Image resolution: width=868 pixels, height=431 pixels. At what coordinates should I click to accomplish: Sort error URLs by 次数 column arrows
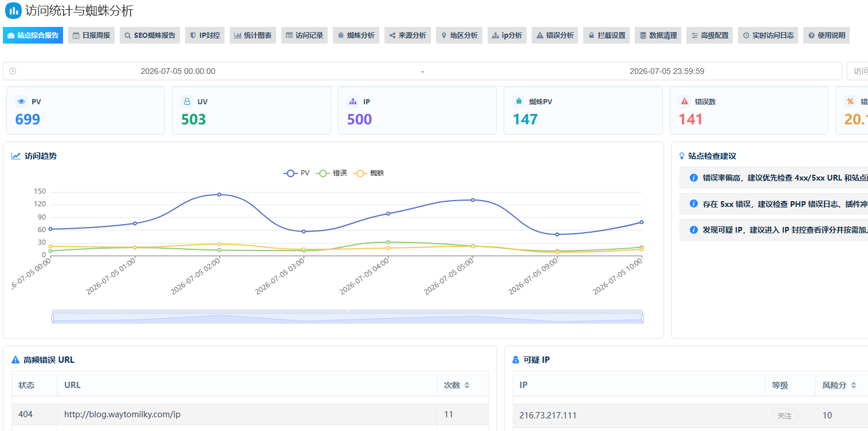(x=467, y=385)
